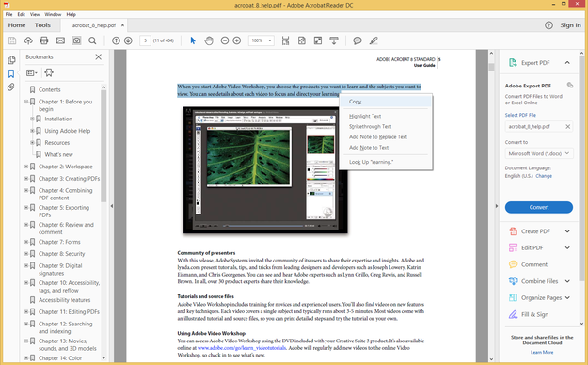Expand the Combine Files chevron
The height and width of the screenshot is (365, 588).
567,281
